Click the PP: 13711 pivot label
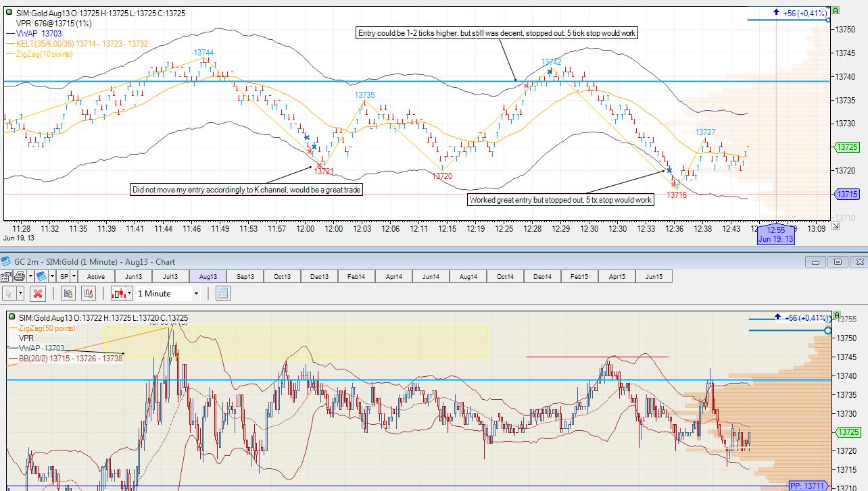Screen dimensions: 868x491 pos(809,486)
